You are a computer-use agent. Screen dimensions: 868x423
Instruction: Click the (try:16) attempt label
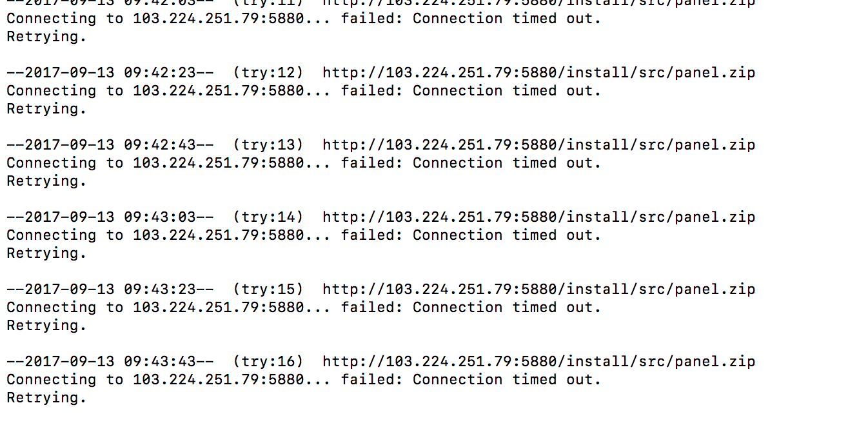tap(268, 361)
